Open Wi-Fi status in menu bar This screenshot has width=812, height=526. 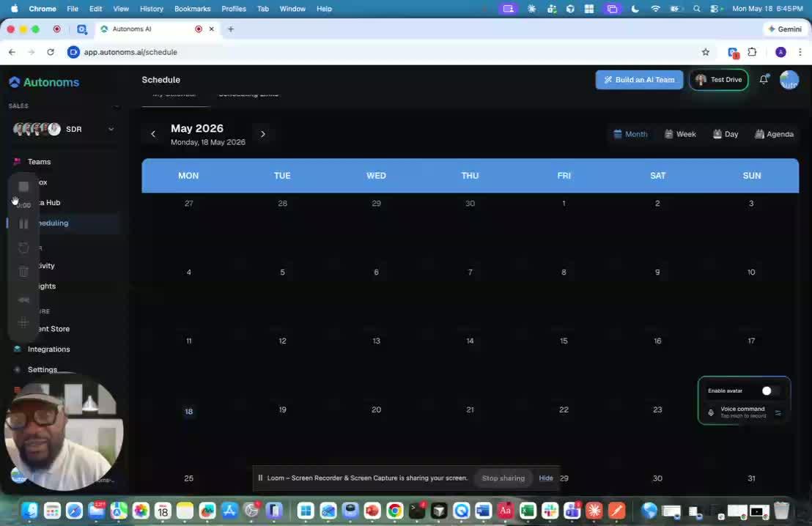[x=655, y=9]
